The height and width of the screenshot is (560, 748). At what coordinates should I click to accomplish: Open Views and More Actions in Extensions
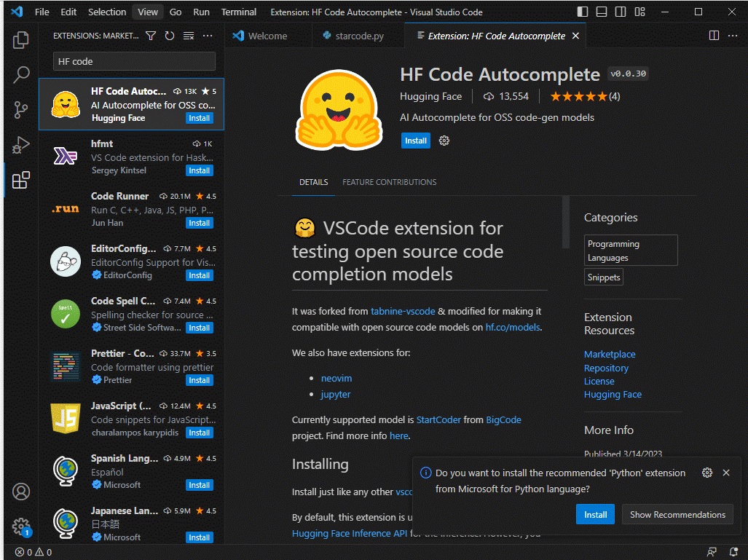tap(208, 36)
